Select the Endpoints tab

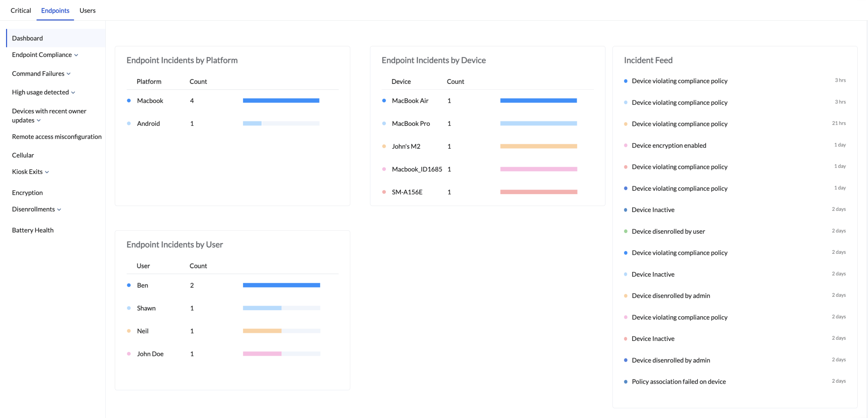tap(55, 11)
